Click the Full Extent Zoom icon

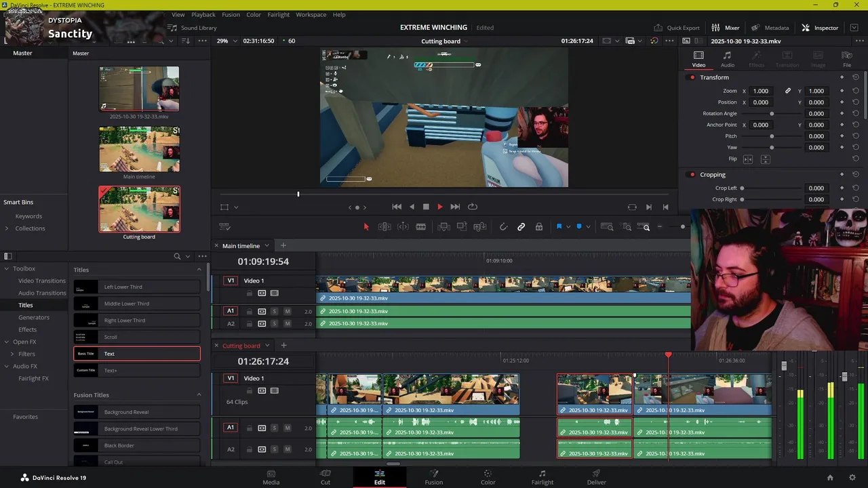pyautogui.click(x=607, y=227)
